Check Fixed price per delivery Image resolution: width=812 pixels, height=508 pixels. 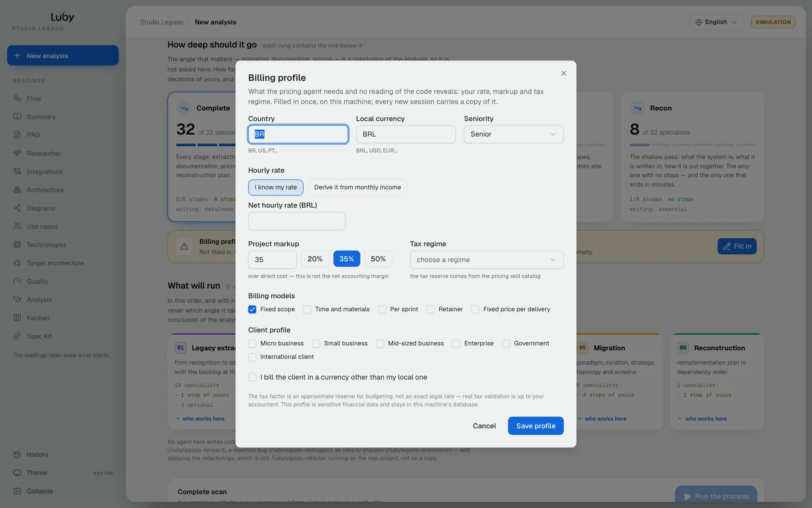point(475,309)
